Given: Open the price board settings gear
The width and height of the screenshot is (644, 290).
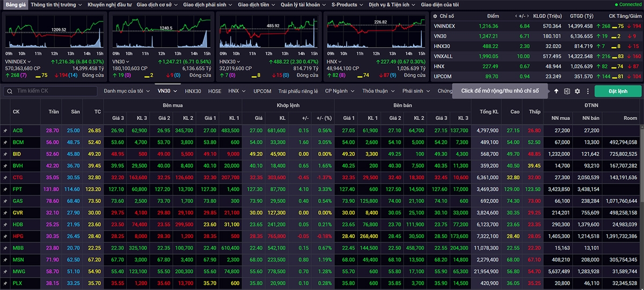Looking at the screenshot, I should [x=577, y=91].
